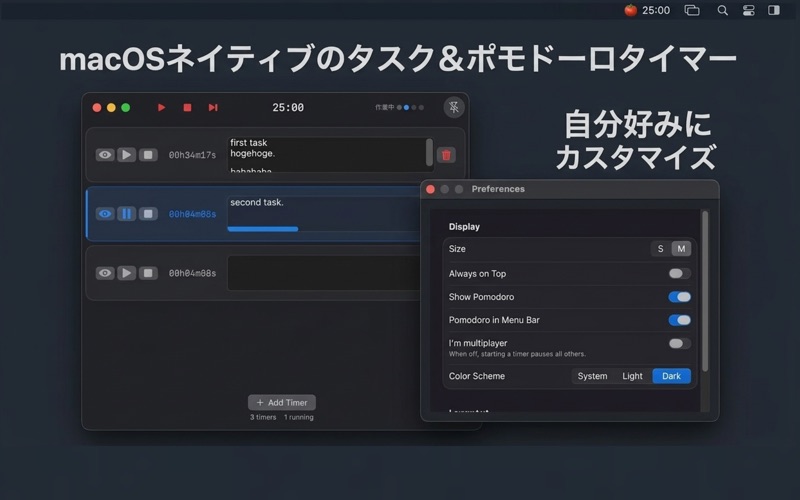Click the Add Timer button
Image resolution: width=800 pixels, height=500 pixels.
282,403
